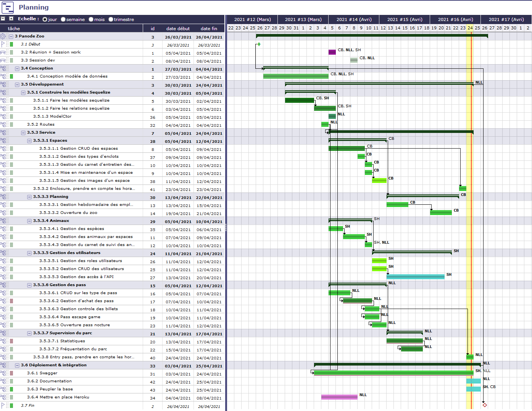The image size is (532, 411).
Task: Collapse 3.5.1 Construire les modèles Sequelize
Action: pyautogui.click(x=23, y=93)
